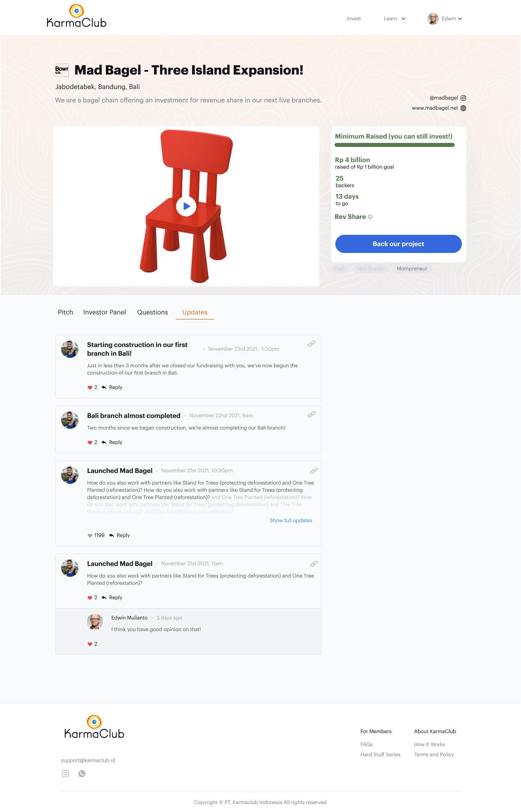Screen dimensions: 521x812
Task: Show full updates for Launched Mad Bagel
Action: pos(291,520)
